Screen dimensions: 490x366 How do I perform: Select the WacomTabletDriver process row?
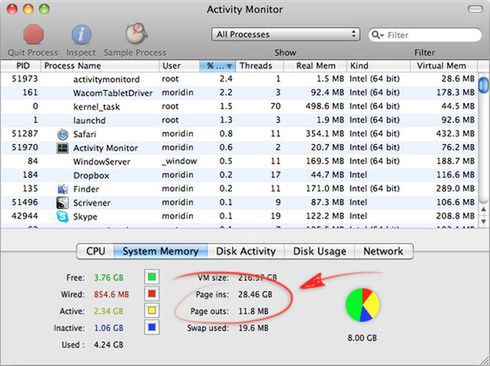239,93
